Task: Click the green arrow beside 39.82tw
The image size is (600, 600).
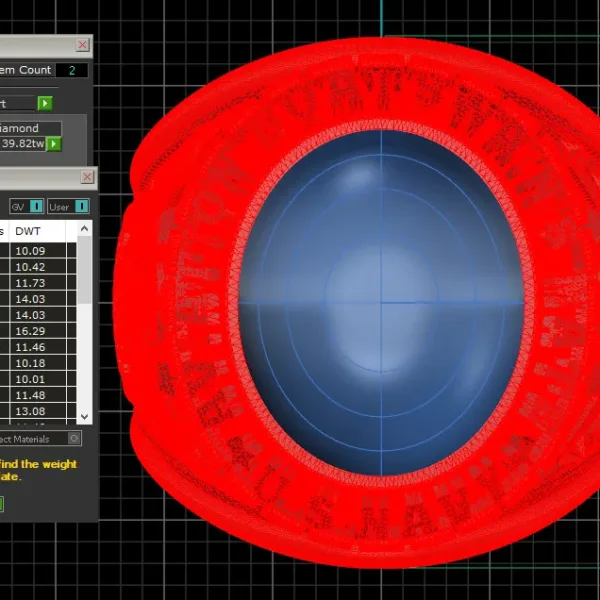Action: [x=54, y=144]
